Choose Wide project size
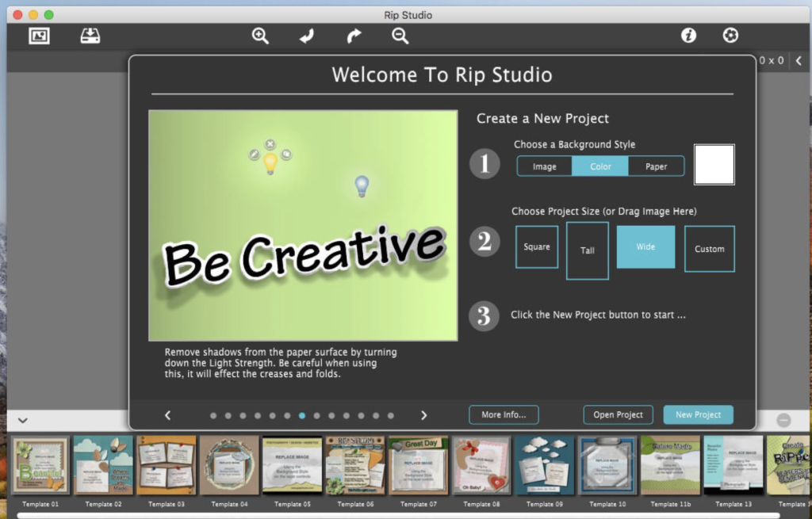The image size is (812, 519). [x=645, y=247]
